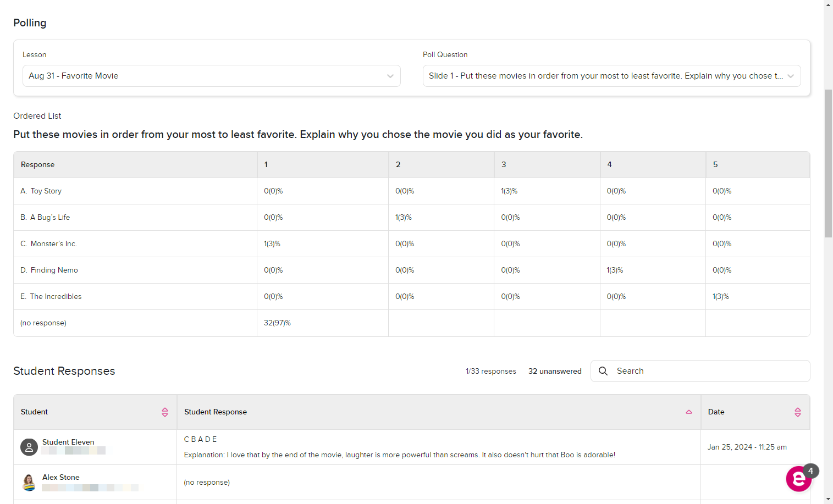
Task: Click the 'Jan 25, 2024 - 11:25 am' date
Action: [x=747, y=447]
